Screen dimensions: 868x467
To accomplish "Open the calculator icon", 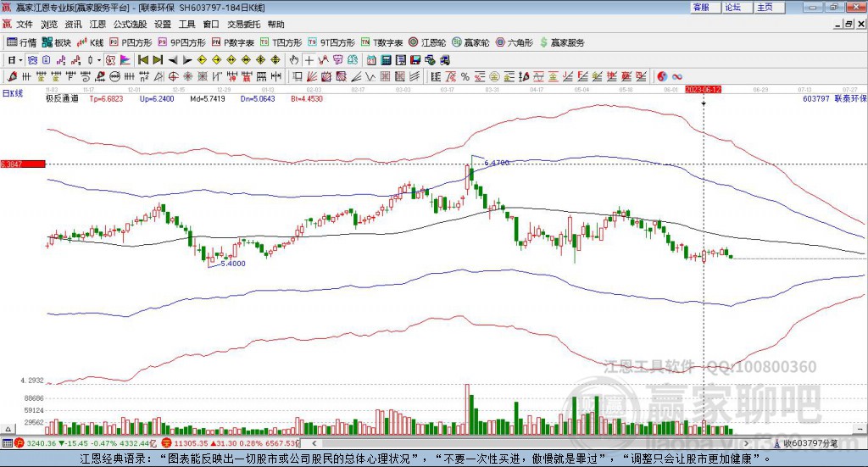I will click(x=386, y=60).
